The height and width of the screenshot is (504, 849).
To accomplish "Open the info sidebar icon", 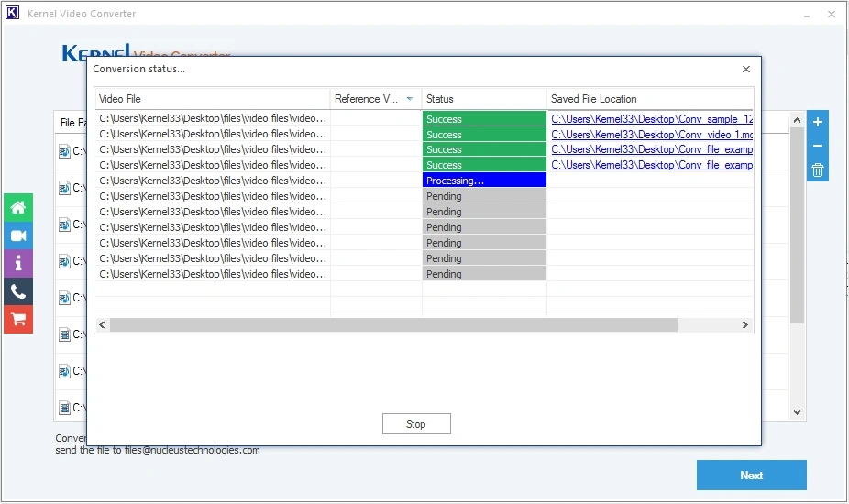I will coord(17,264).
